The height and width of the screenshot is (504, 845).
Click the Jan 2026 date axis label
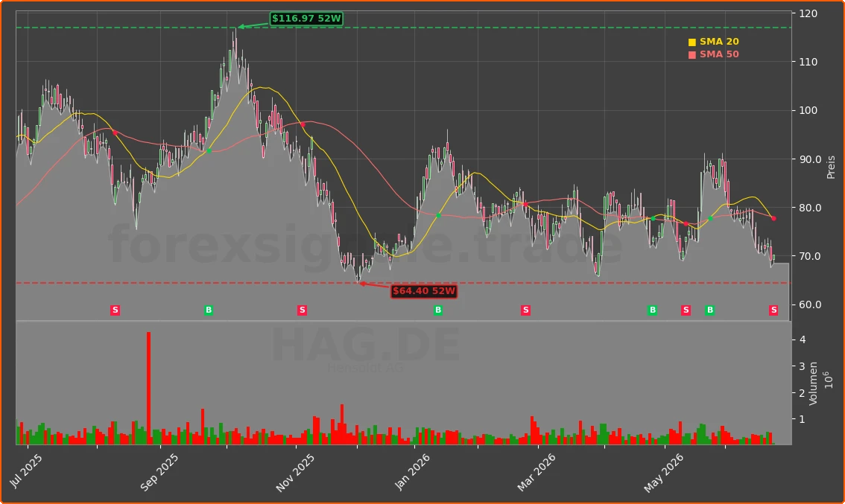pyautogui.click(x=412, y=472)
